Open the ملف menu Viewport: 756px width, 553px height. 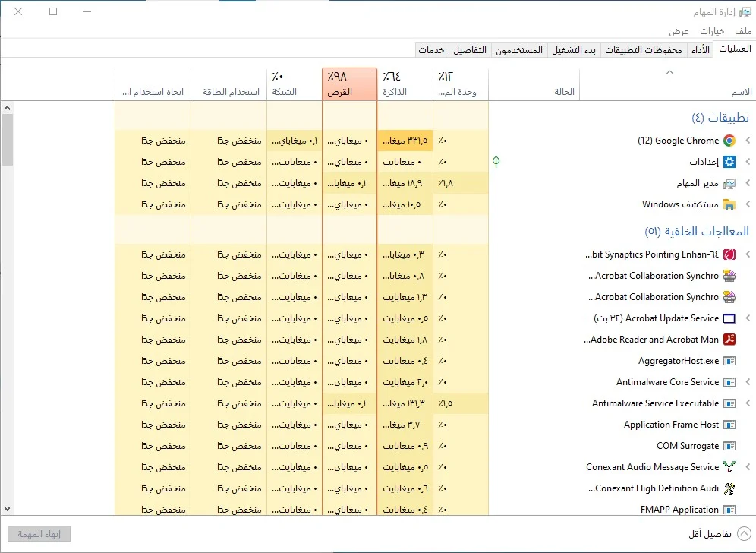click(743, 31)
